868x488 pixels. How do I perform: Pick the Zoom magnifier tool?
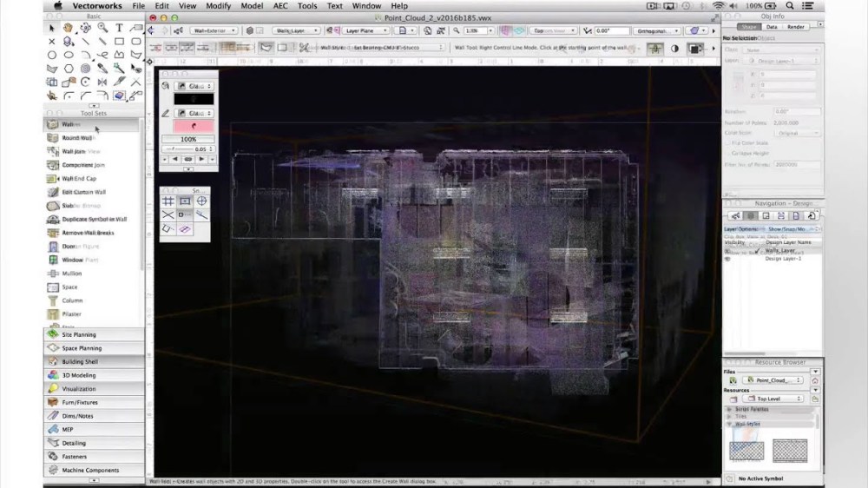[x=102, y=29]
